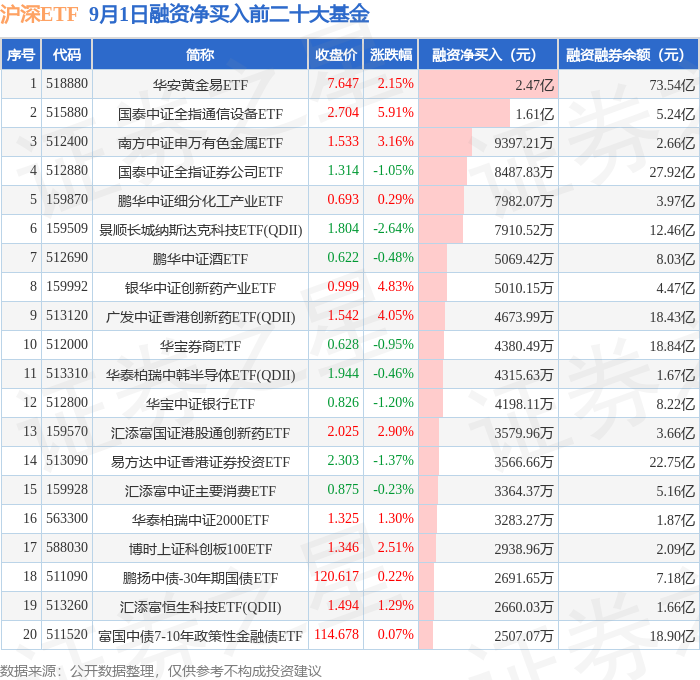
Task: Click the -2.64% change cell
Action: (393, 229)
